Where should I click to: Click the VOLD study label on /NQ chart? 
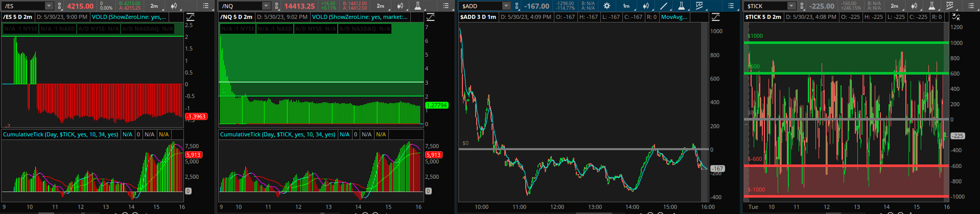point(360,17)
